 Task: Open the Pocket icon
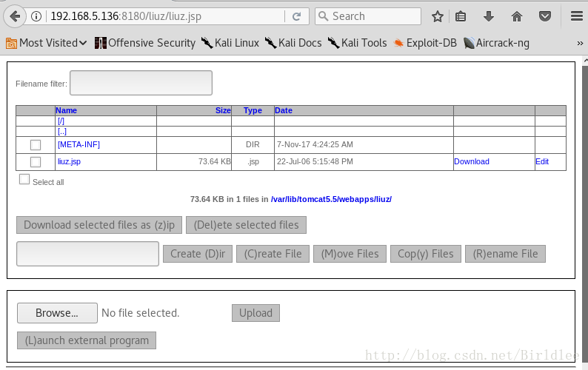pyautogui.click(x=545, y=16)
